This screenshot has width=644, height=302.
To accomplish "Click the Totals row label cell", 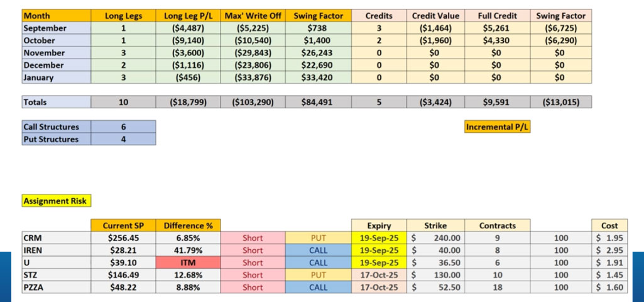I will point(56,102).
